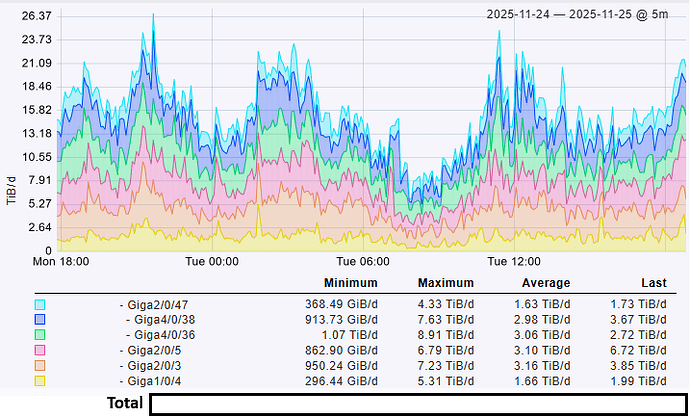Toggle the green Giga4/0/36 legend swatch
This screenshot has width=690, height=417.
coord(40,334)
